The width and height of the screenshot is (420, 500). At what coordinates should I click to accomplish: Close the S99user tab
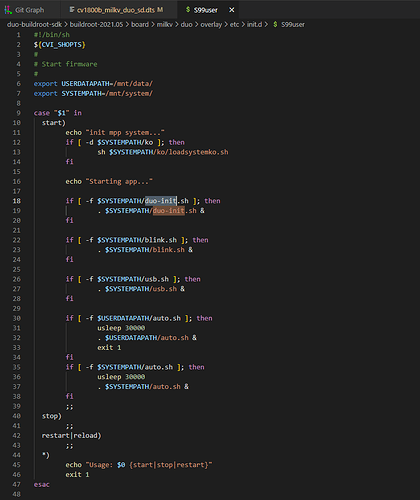point(232,10)
